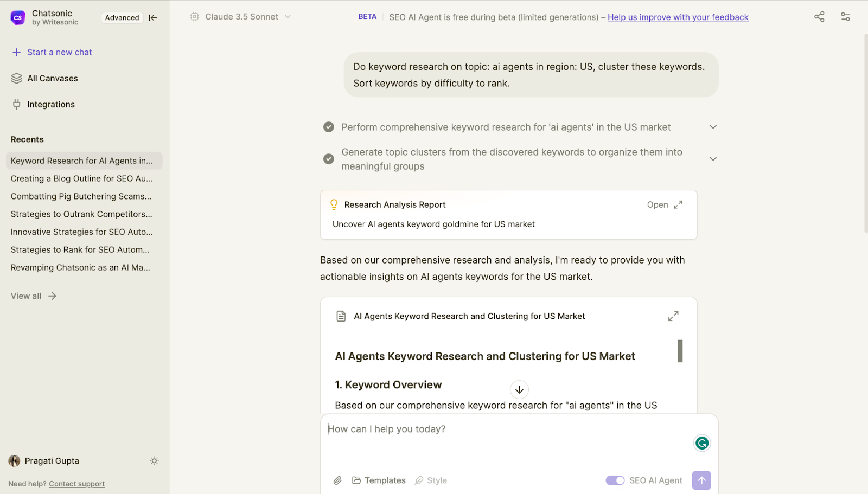Screen dimensions: 868x494
Task: Open Integrations page
Action: (x=43, y=104)
